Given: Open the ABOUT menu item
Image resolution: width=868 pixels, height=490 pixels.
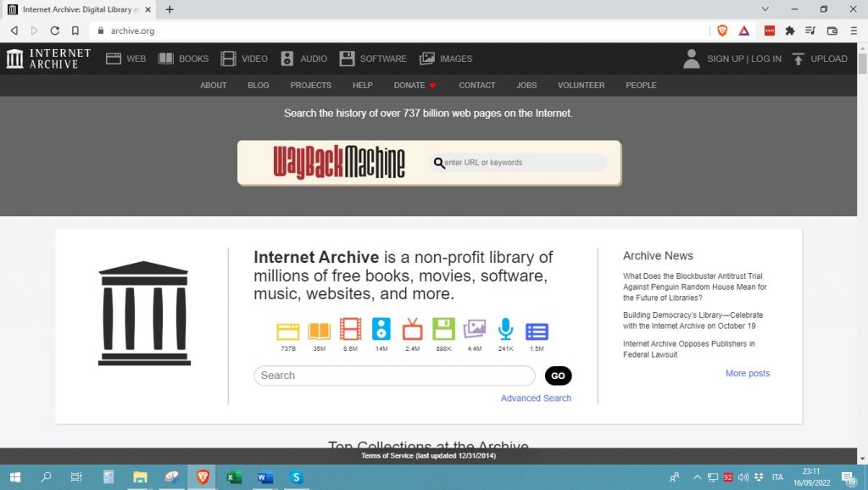Looking at the screenshot, I should (x=213, y=85).
